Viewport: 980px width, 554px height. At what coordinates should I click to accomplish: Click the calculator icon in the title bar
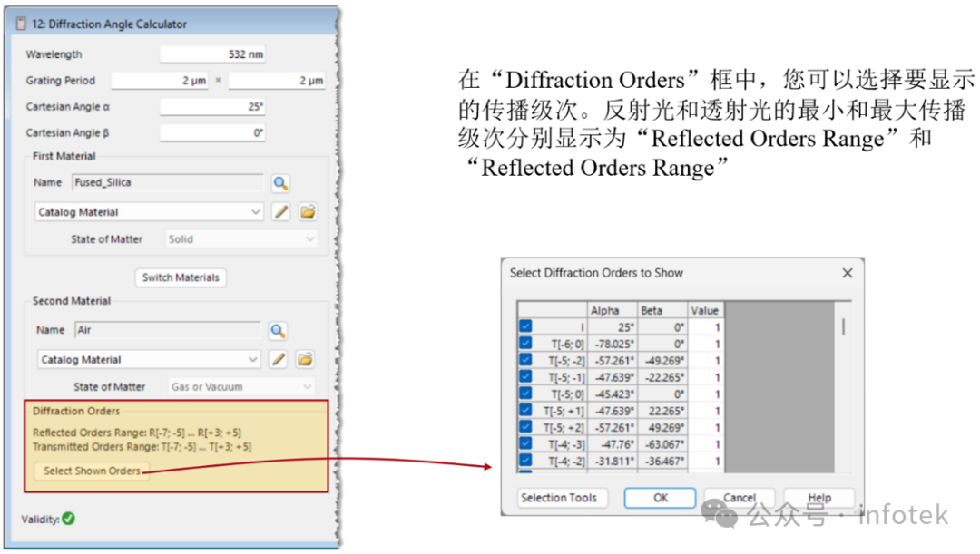click(19, 23)
